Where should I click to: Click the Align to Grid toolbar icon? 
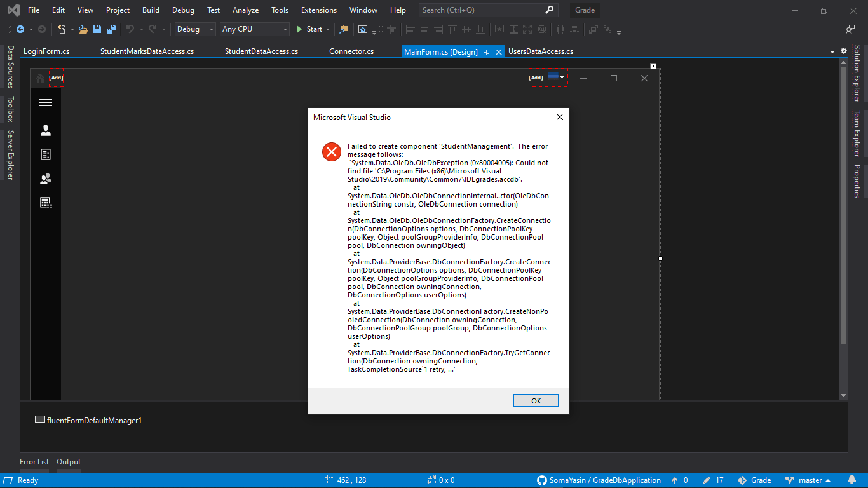pyautogui.click(x=391, y=29)
